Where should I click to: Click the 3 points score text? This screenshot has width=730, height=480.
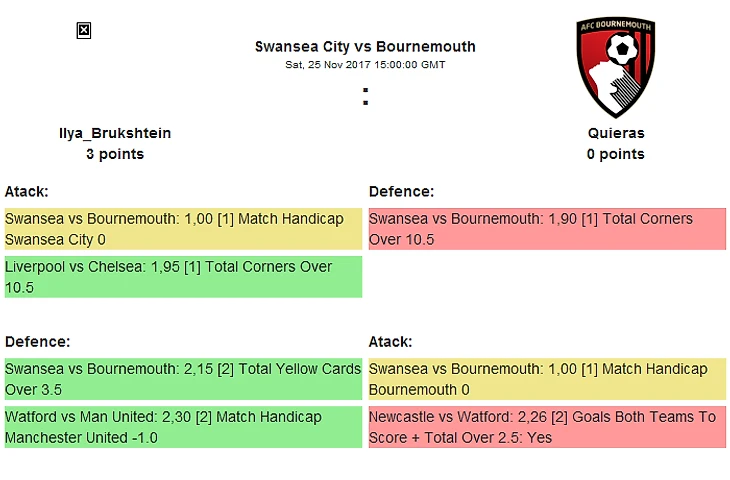click(x=115, y=154)
